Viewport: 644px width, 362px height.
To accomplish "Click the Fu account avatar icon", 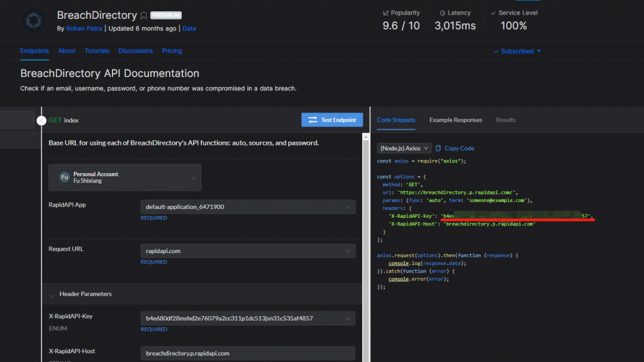I will [x=64, y=178].
